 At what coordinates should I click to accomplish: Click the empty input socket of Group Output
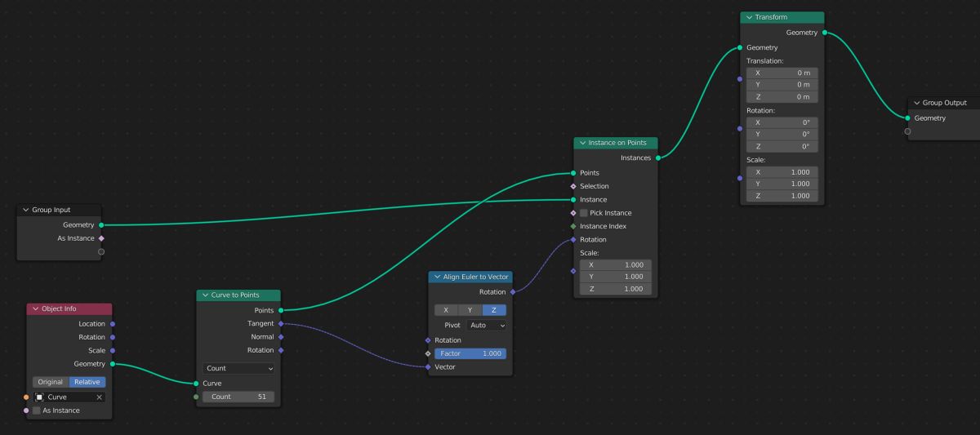tap(907, 131)
